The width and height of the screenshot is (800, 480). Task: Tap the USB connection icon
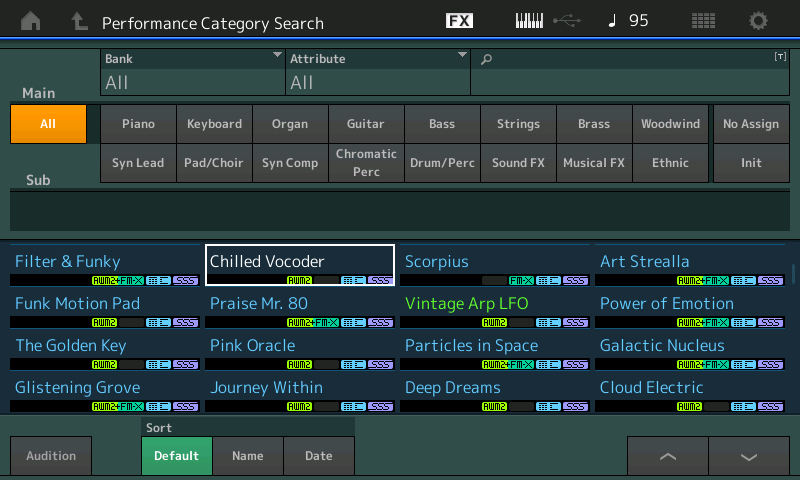point(567,21)
